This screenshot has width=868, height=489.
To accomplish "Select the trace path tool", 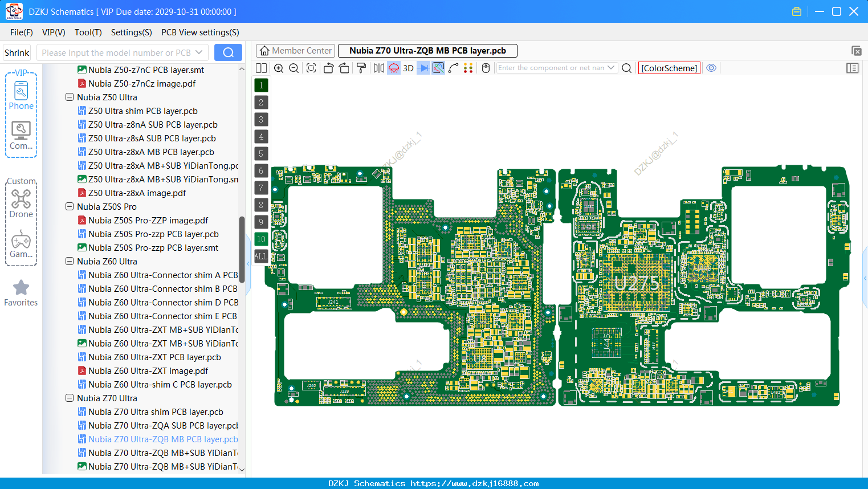I will click(453, 68).
